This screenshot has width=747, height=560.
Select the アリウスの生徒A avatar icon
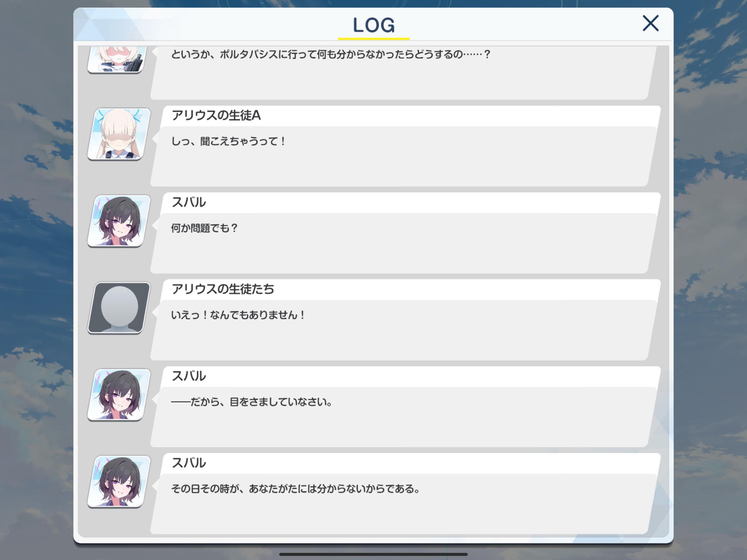[119, 134]
